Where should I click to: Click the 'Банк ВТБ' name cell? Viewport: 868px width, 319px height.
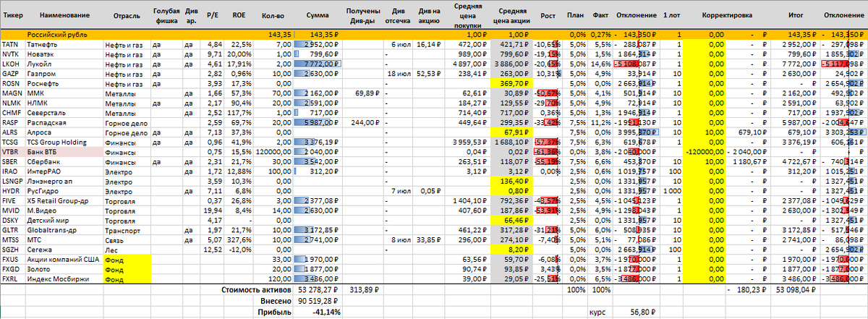point(65,153)
